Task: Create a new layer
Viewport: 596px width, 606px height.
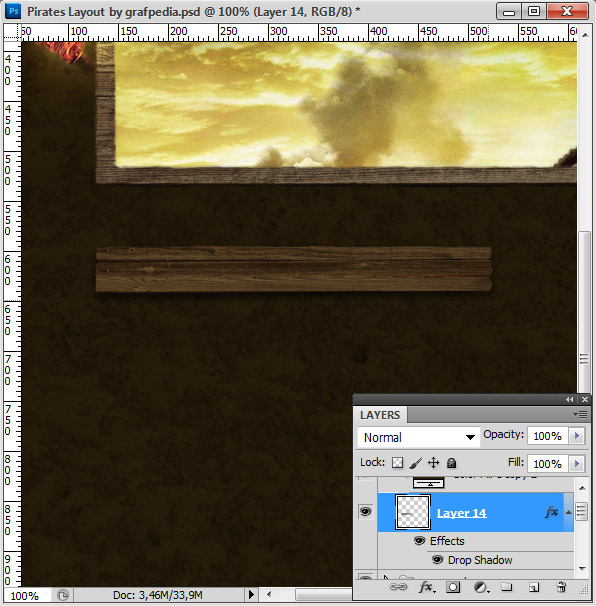Action: (x=534, y=587)
